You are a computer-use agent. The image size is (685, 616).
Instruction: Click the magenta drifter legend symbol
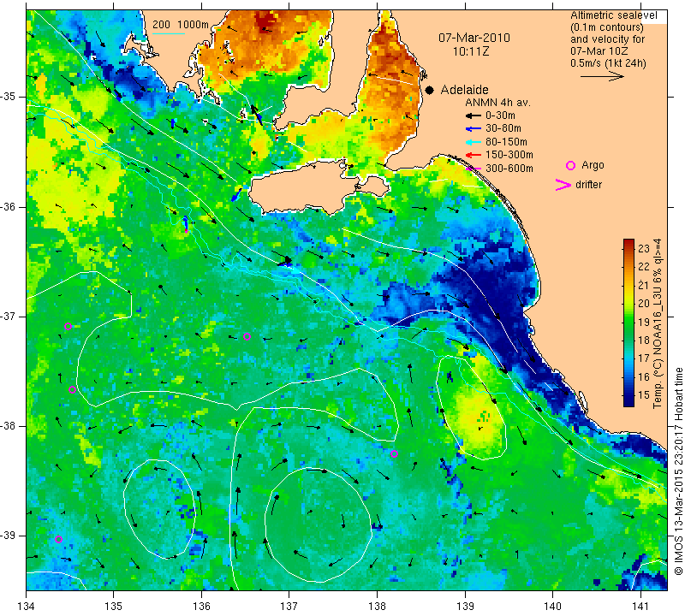pos(563,185)
